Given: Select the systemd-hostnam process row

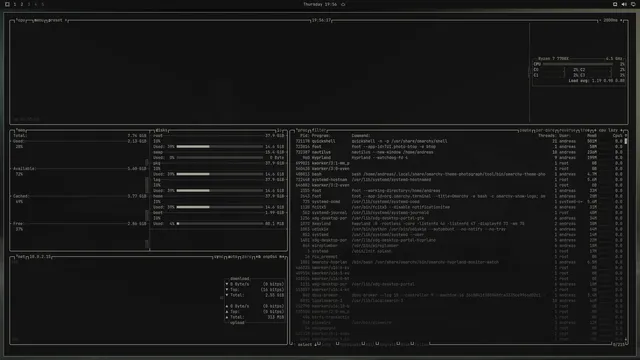Looking at the screenshot, I should (459, 180).
